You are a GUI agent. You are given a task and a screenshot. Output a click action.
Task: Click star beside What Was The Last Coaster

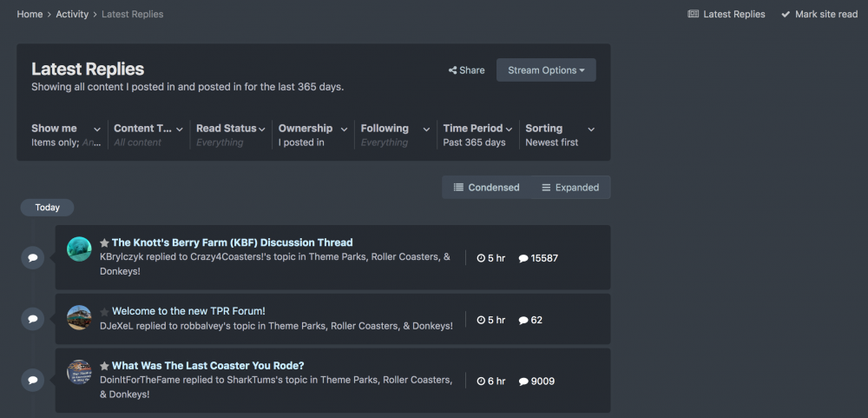click(x=104, y=367)
